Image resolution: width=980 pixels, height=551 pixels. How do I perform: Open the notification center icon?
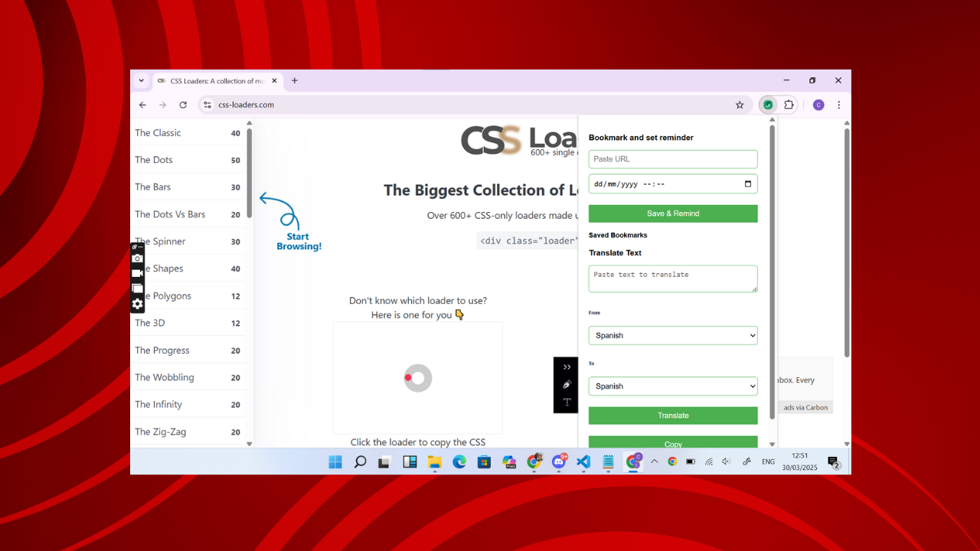[x=834, y=462]
